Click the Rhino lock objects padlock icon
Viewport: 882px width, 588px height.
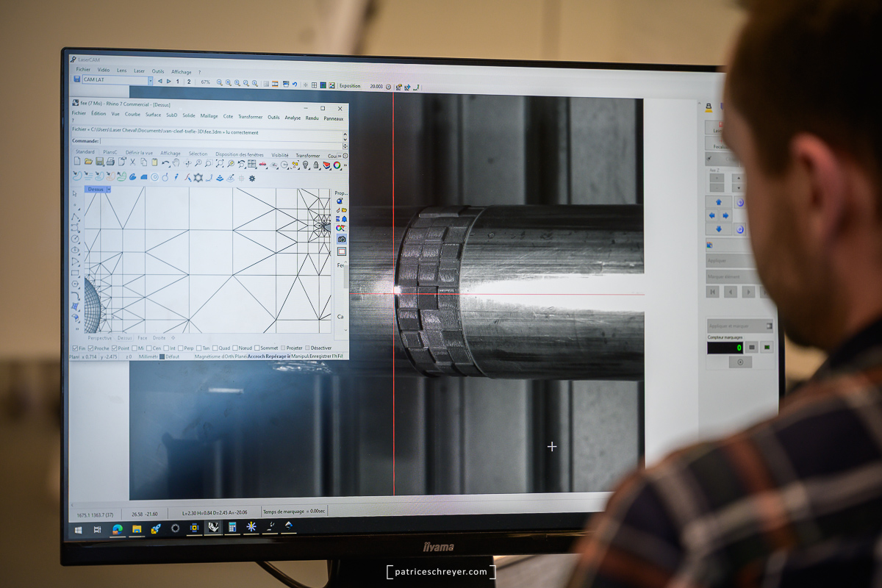point(316,165)
